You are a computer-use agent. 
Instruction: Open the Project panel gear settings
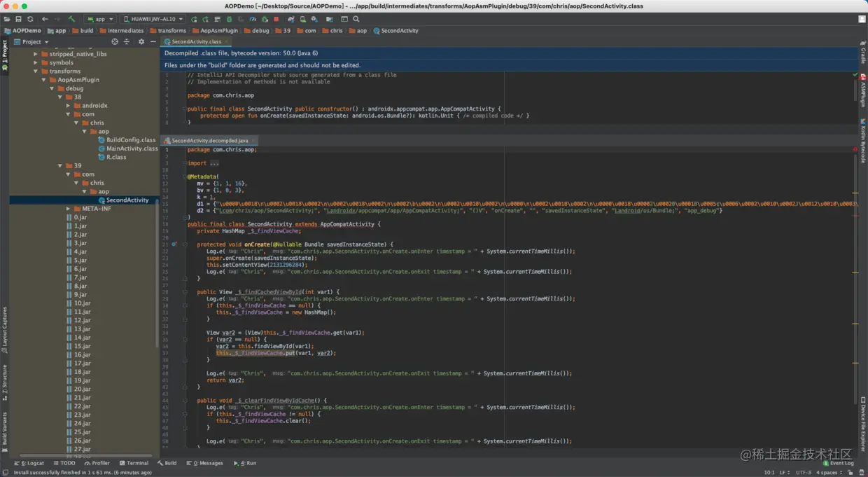141,41
